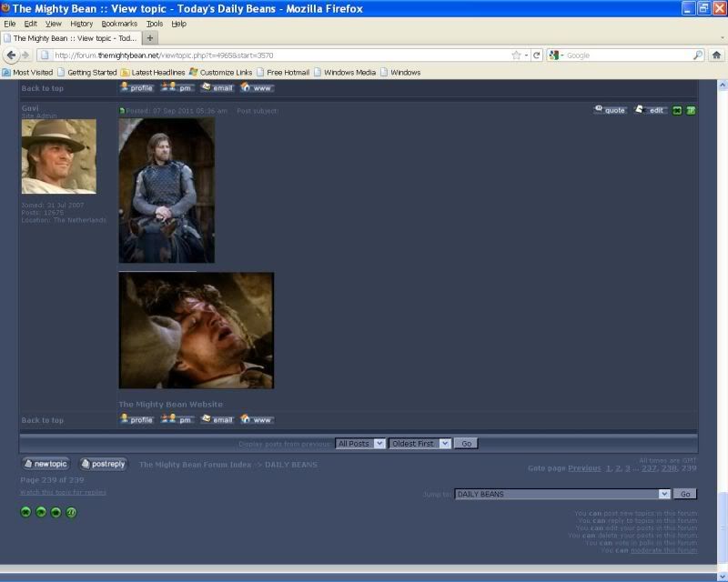Click the email button under Gavi's post
728x582 pixels.
[x=217, y=419]
